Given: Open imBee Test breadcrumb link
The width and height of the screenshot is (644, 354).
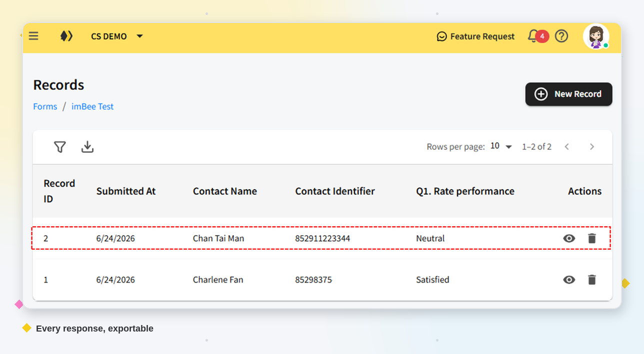Looking at the screenshot, I should click(x=92, y=106).
